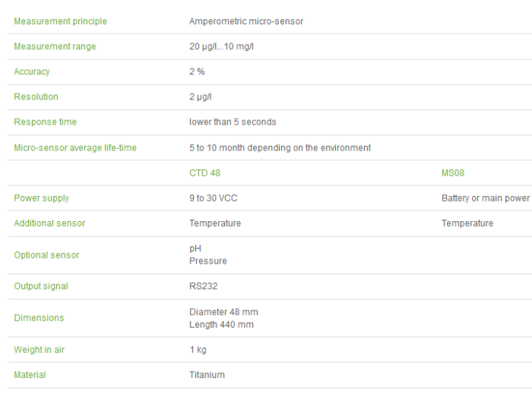Click the 9 to 30 VCC value
This screenshot has width=532, height=412.
click(214, 198)
